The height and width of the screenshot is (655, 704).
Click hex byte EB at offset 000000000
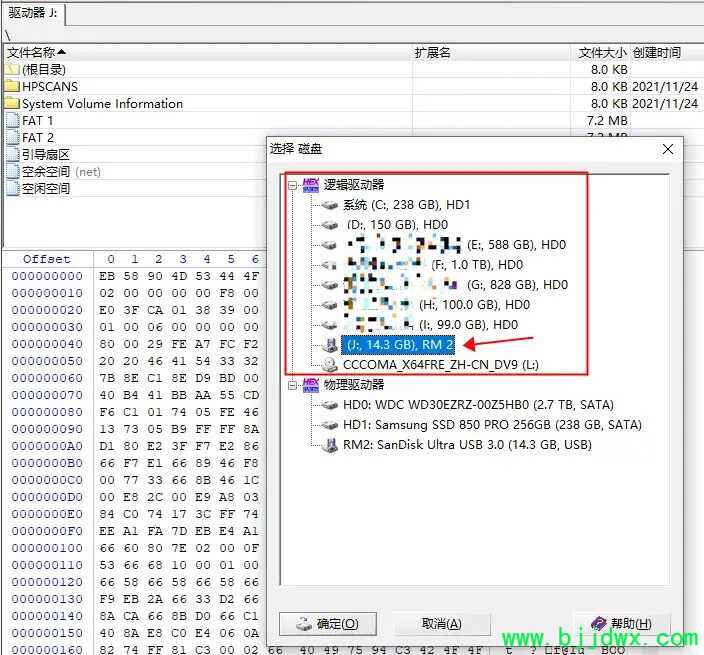coord(107,276)
